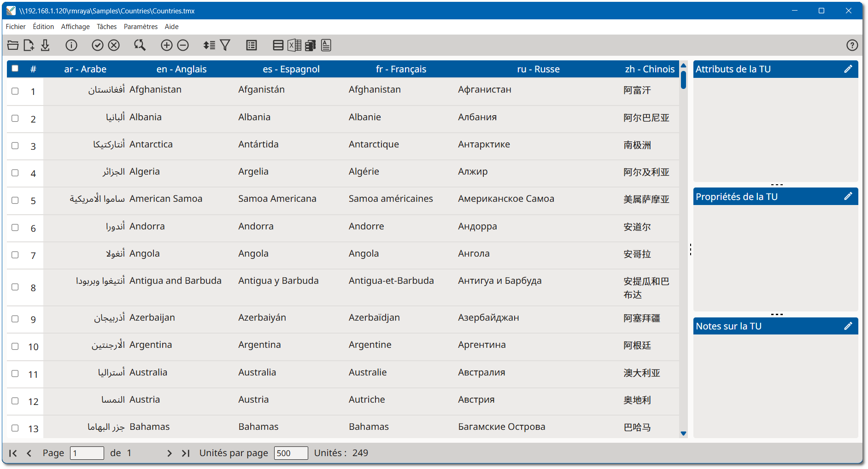Open a TMX file using the folder icon

click(x=13, y=45)
